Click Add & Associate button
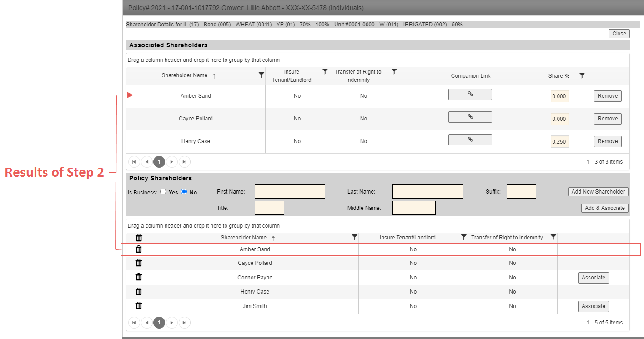The height and width of the screenshot is (339, 644). point(605,208)
